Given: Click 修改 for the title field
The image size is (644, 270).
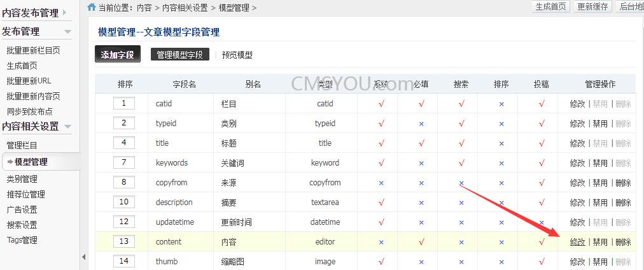Looking at the screenshot, I should click(577, 143).
